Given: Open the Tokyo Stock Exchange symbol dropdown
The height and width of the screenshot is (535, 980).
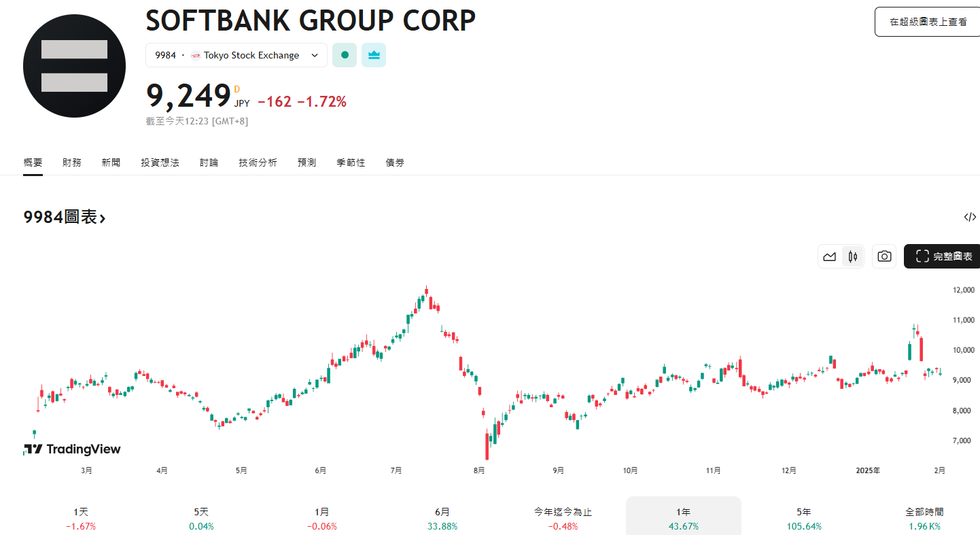Looking at the screenshot, I should pos(236,55).
